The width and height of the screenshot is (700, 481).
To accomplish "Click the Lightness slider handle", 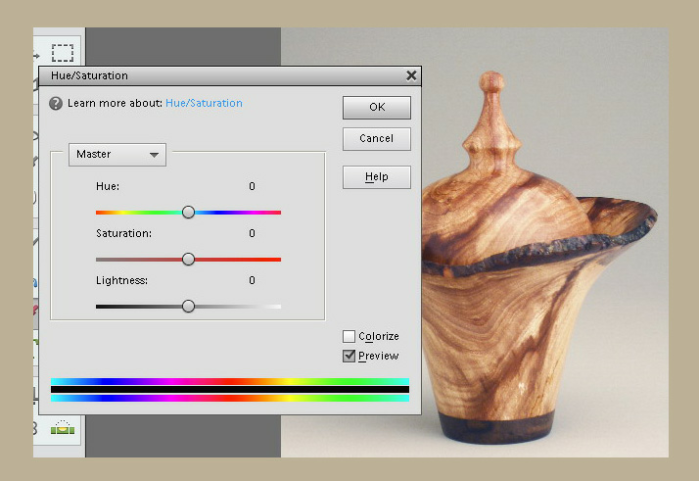I will (188, 306).
